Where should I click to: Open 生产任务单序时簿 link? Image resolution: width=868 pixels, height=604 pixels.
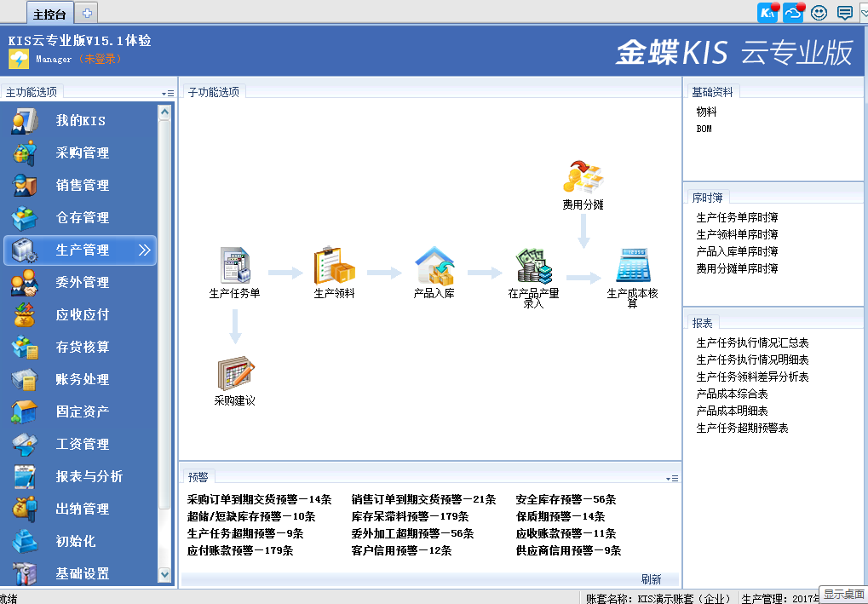(x=738, y=217)
